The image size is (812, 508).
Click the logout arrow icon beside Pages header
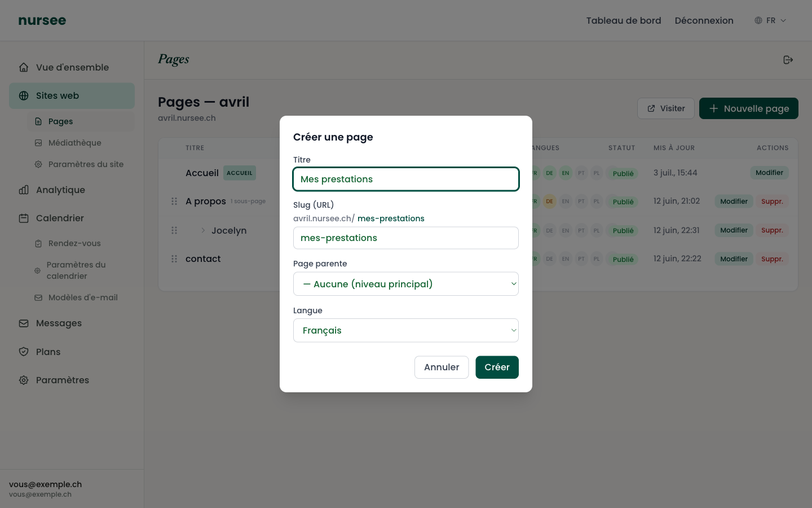[788, 60]
